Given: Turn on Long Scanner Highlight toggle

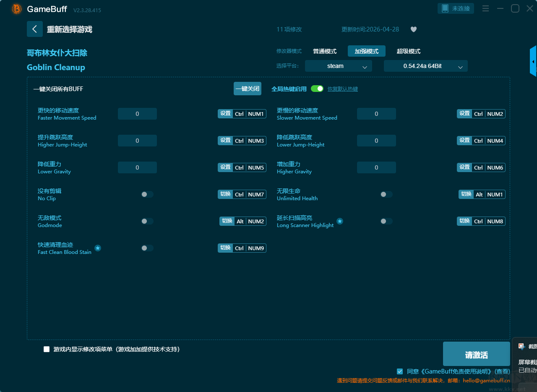Looking at the screenshot, I should [x=386, y=221].
